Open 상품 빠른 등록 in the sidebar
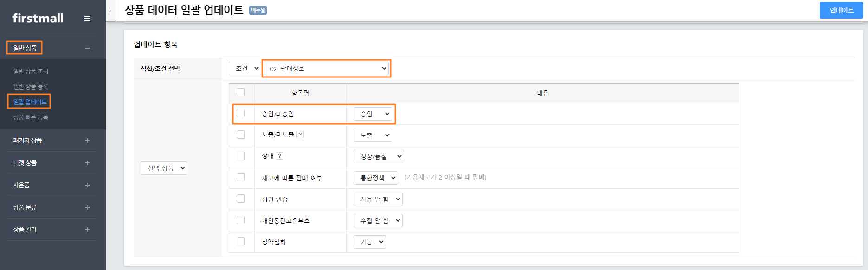This screenshot has height=270, width=868. tap(31, 117)
